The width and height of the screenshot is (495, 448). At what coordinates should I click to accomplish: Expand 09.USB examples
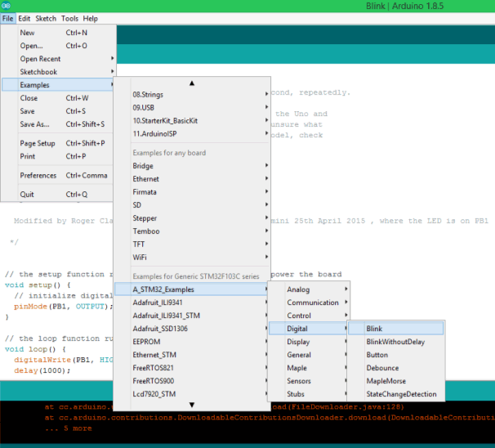192,108
